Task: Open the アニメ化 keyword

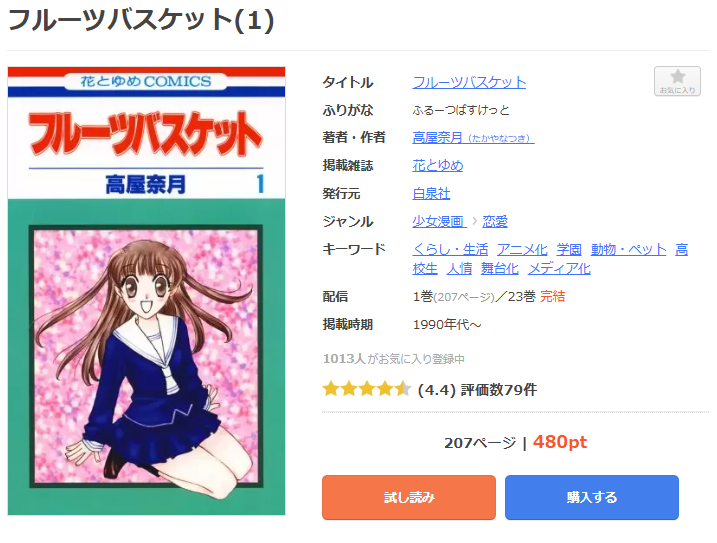Action: tap(522, 249)
